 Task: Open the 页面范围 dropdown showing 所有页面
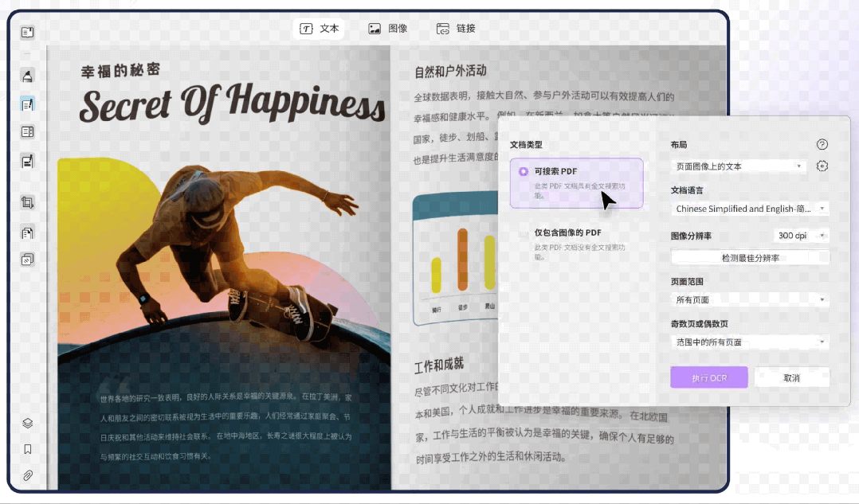749,300
